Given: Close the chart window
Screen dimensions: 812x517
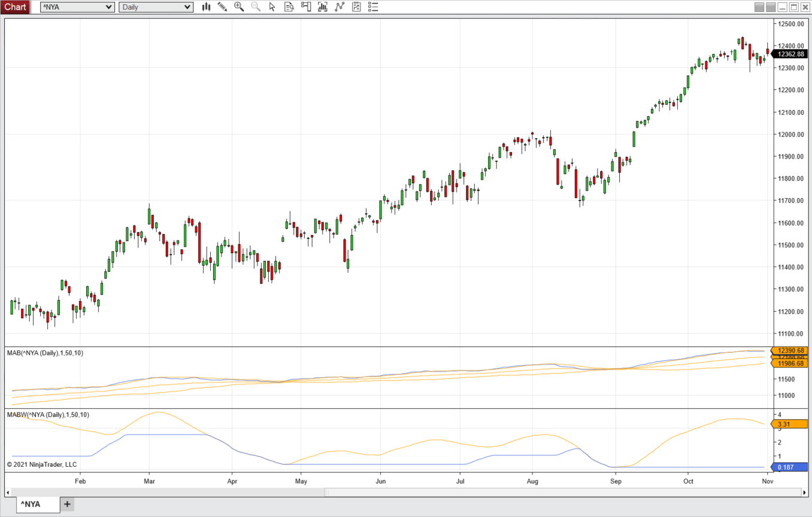Looking at the screenshot, I should [x=804, y=7].
